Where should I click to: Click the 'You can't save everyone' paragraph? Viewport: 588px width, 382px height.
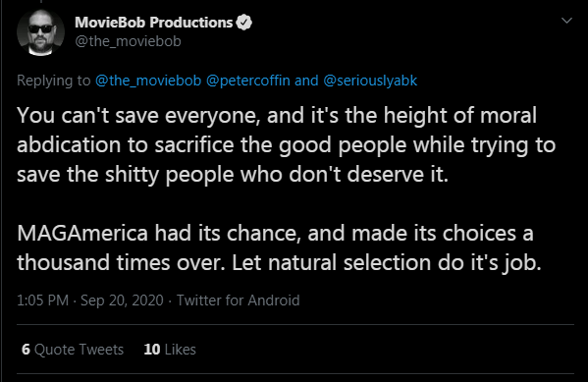(x=286, y=144)
